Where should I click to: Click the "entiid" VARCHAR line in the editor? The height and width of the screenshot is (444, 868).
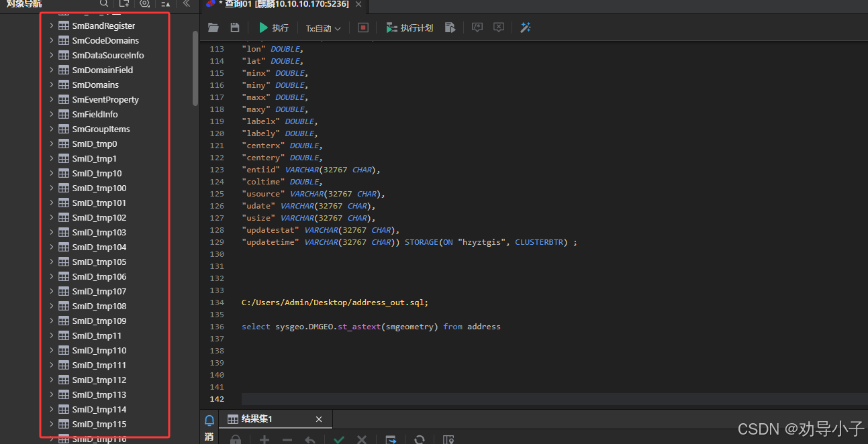(311, 170)
